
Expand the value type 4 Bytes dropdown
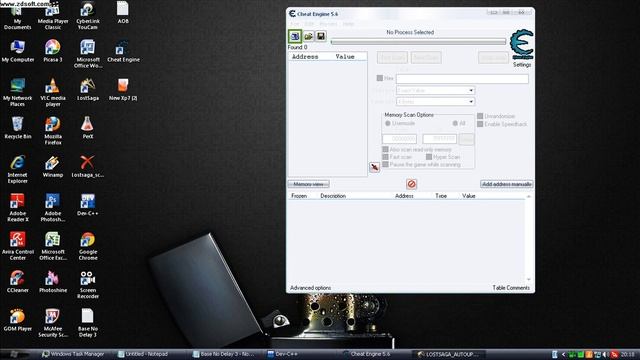point(436,101)
